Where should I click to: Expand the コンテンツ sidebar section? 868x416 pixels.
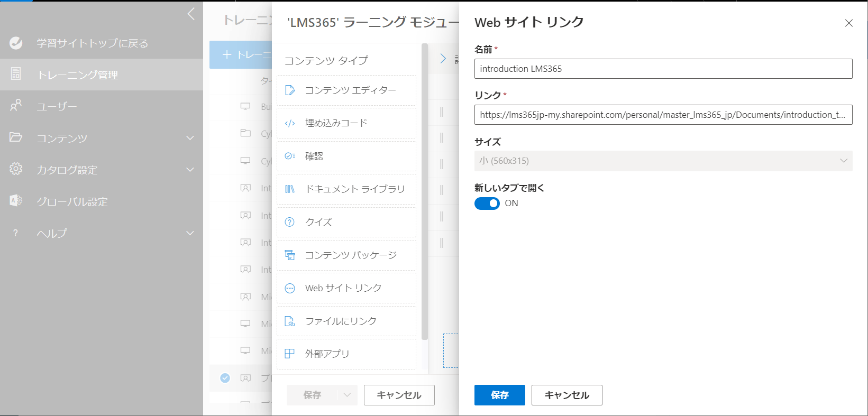(x=190, y=138)
